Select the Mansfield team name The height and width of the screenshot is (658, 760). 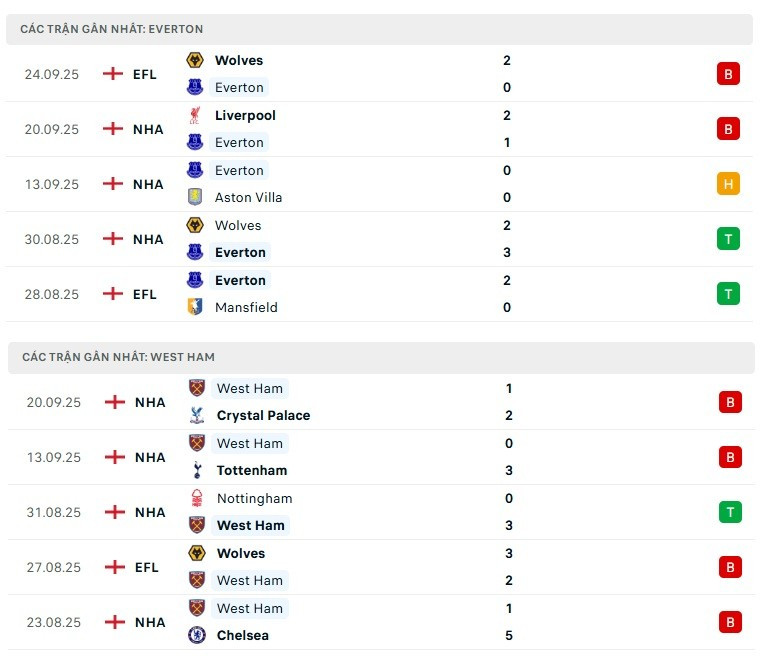click(x=246, y=307)
